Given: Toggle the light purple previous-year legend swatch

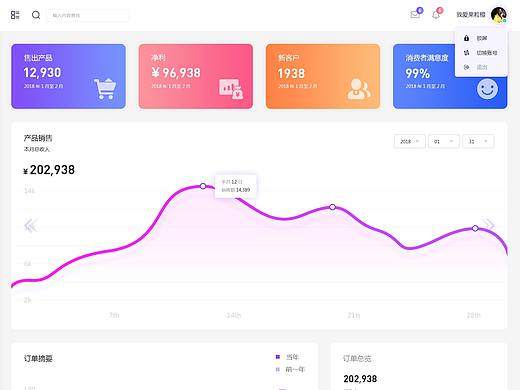Looking at the screenshot, I should [278, 369].
